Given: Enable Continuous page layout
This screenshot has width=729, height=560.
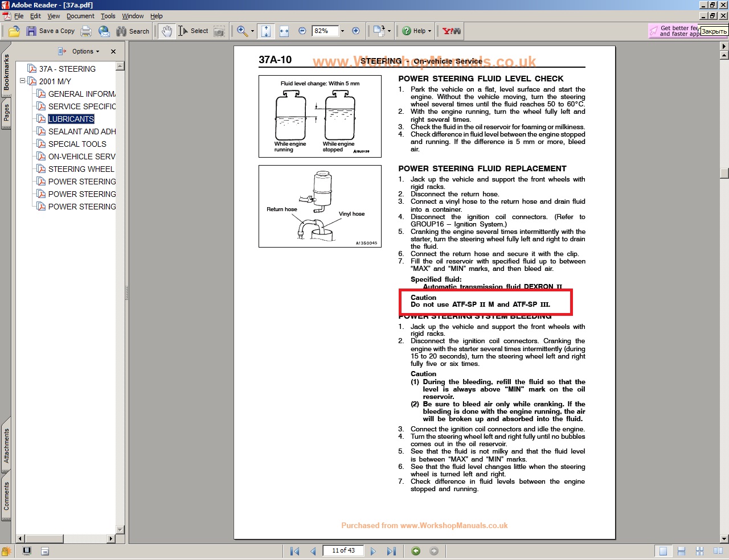Looking at the screenshot, I should click(x=681, y=551).
